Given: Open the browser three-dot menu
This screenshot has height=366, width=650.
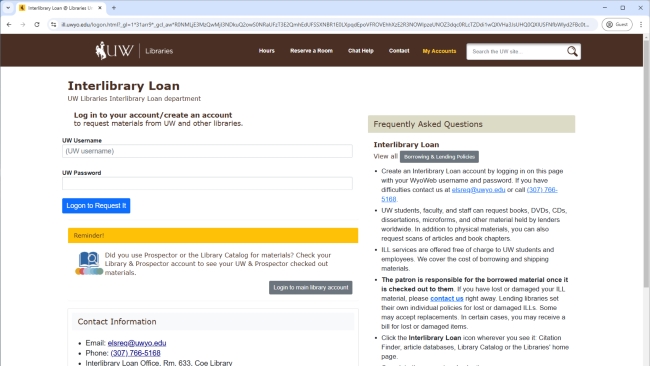Looking at the screenshot, I should pyautogui.click(x=641, y=24).
